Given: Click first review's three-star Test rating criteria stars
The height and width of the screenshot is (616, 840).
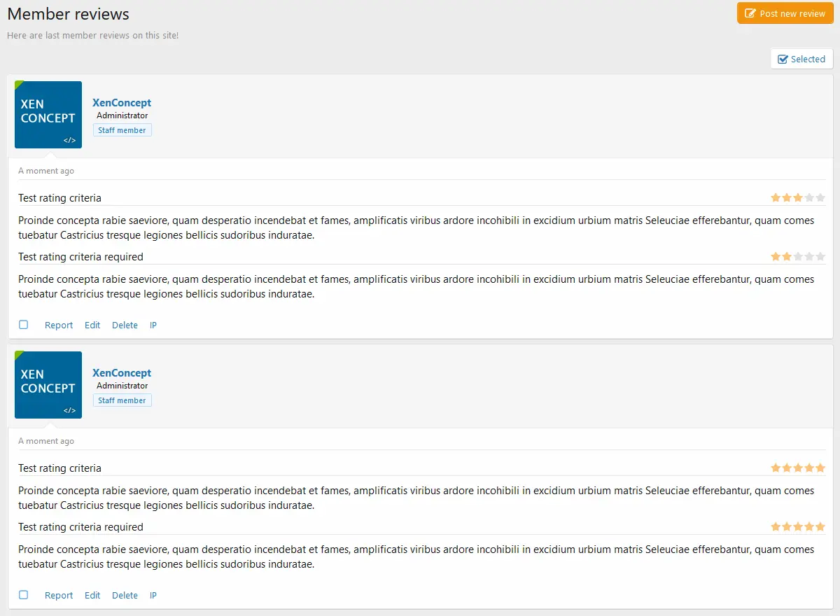Looking at the screenshot, I should tap(798, 198).
